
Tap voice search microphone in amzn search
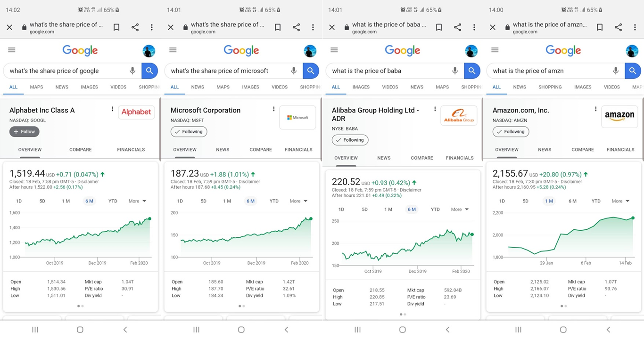click(x=615, y=71)
